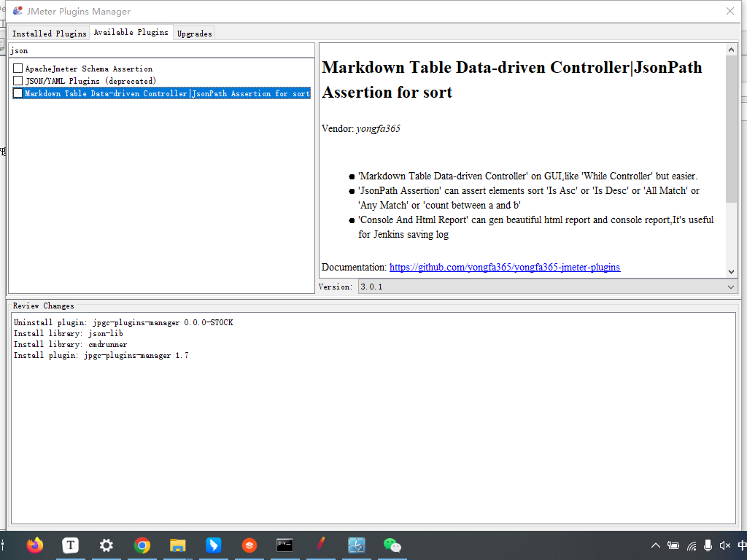Click the microphone tray icon
747x560 pixels.
(708, 545)
